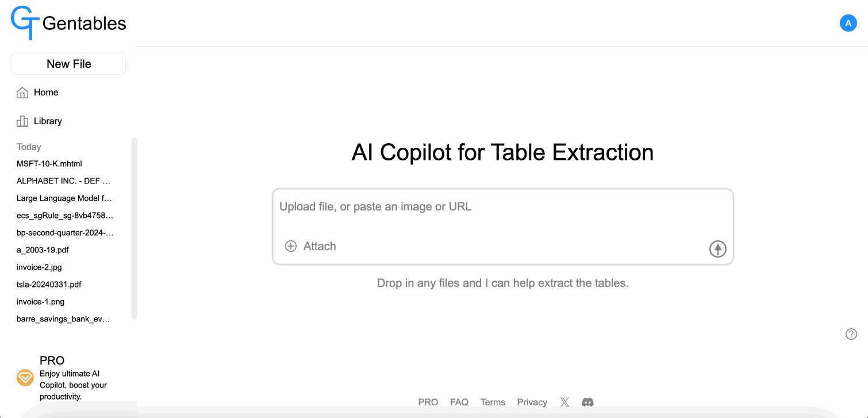Image resolution: width=868 pixels, height=418 pixels.
Task: Click the Home house icon in the sidebar
Action: coord(22,93)
